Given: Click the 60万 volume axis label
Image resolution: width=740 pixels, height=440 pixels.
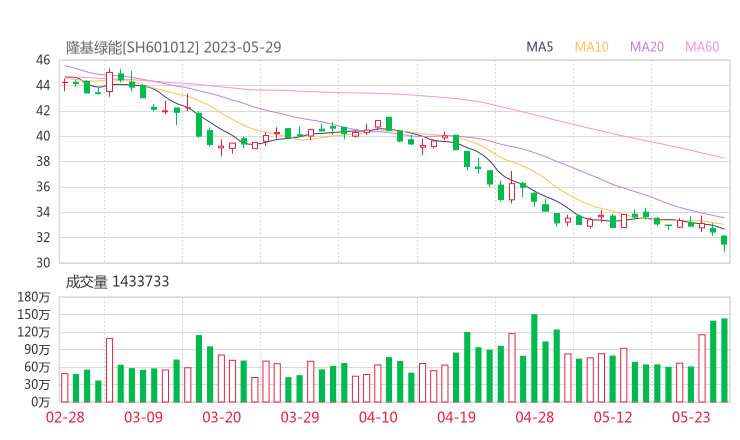Looking at the screenshot, I should 37,367.
